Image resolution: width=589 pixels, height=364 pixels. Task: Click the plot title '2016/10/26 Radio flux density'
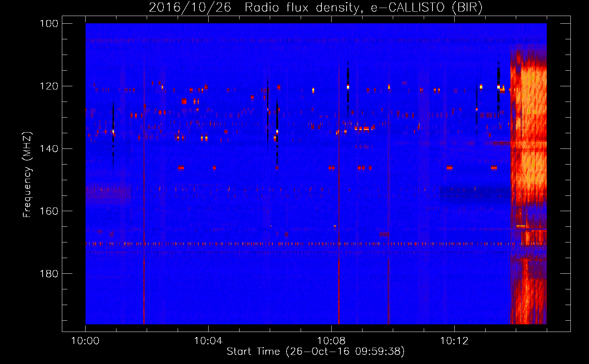pyautogui.click(x=316, y=8)
